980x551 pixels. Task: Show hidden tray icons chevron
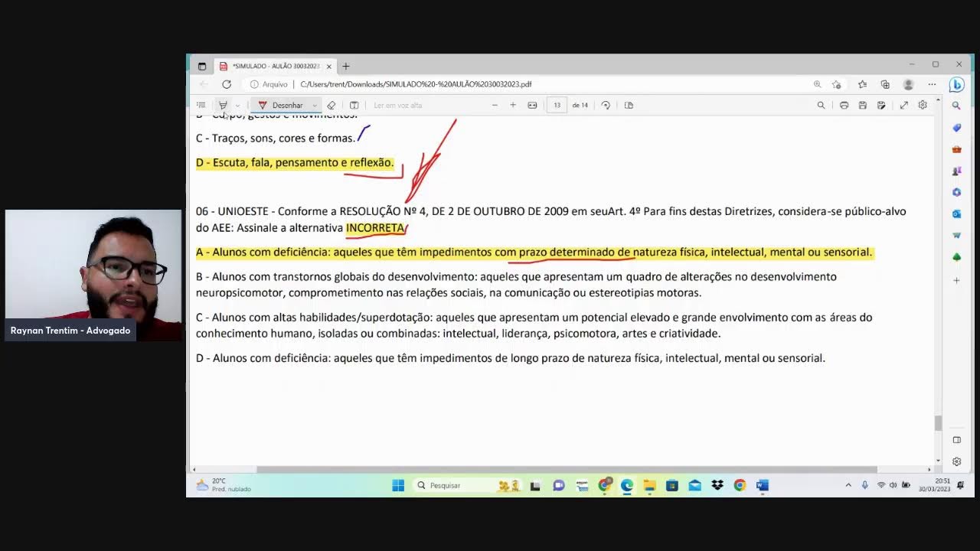848,485
